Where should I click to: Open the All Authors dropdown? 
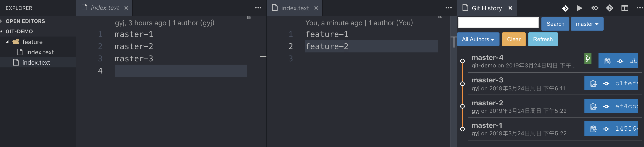pos(478,39)
